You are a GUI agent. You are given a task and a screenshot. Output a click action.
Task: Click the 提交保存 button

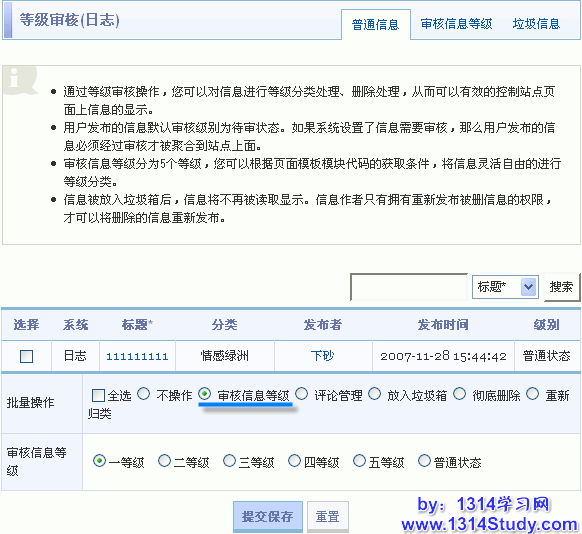[268, 517]
